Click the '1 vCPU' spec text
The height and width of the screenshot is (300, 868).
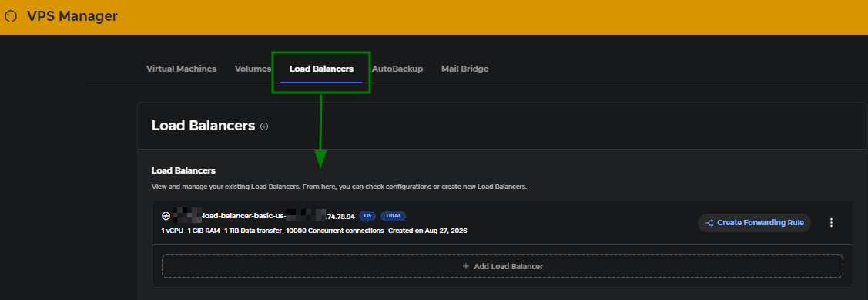pyautogui.click(x=173, y=230)
